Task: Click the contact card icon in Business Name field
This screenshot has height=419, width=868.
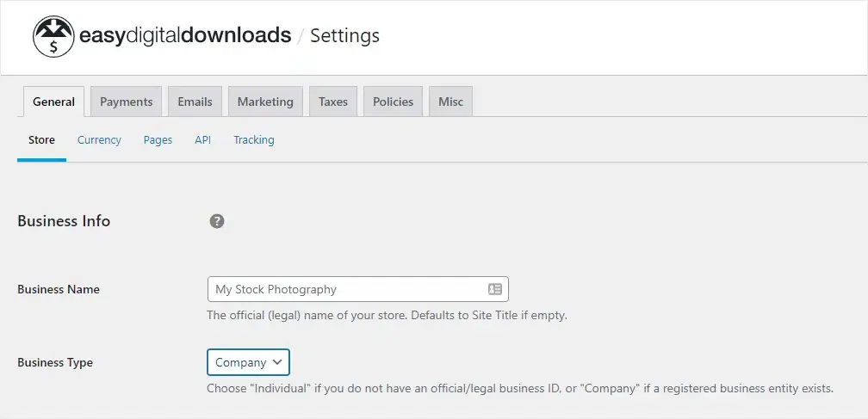Action: [494, 289]
